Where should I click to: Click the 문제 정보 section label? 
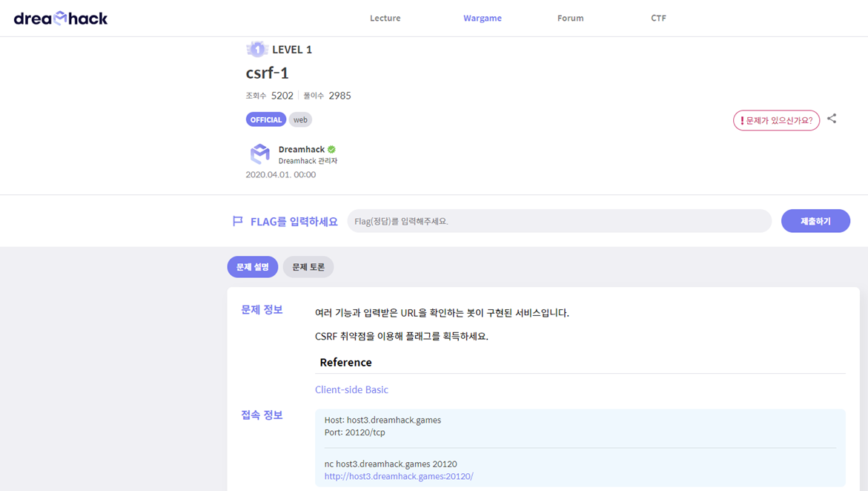pyautogui.click(x=262, y=310)
